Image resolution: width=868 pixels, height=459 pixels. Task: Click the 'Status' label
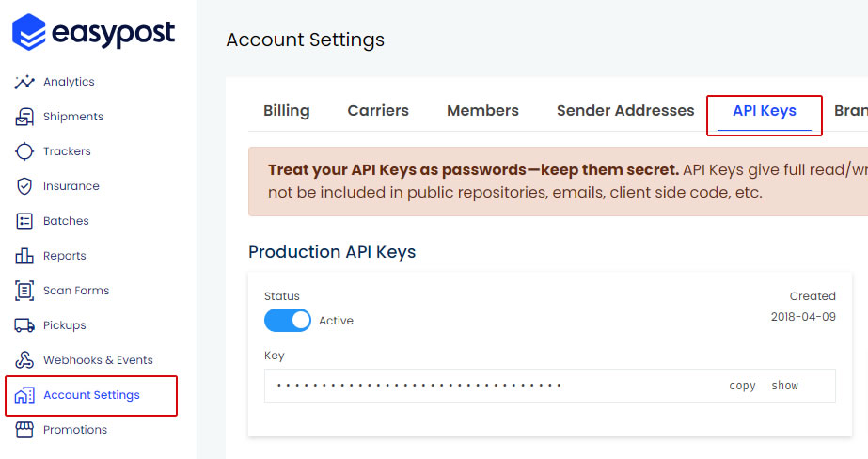tap(282, 296)
